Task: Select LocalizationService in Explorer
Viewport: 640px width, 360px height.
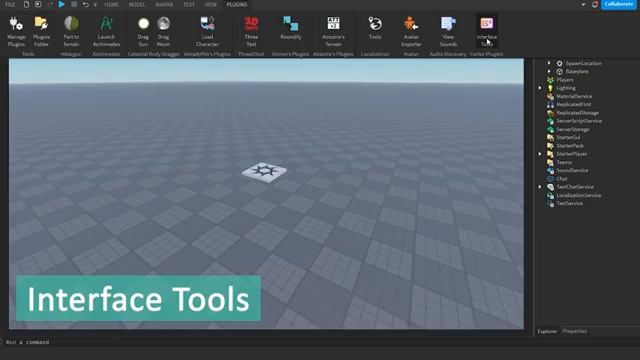Action: pos(579,196)
